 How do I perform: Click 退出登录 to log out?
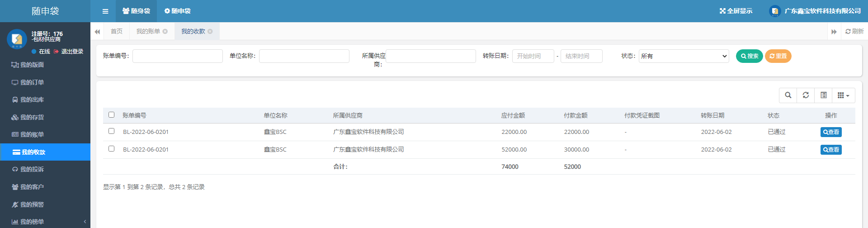pos(69,52)
